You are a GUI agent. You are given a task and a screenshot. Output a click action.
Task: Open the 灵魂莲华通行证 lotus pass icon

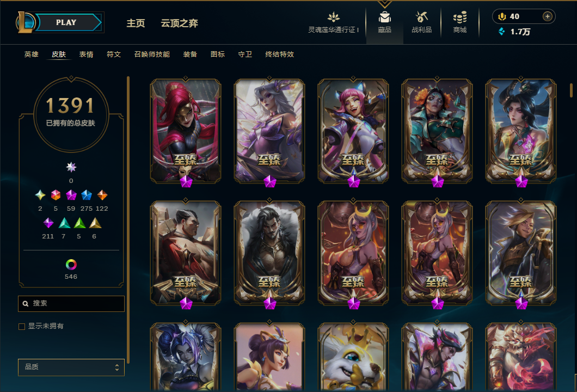pos(333,17)
